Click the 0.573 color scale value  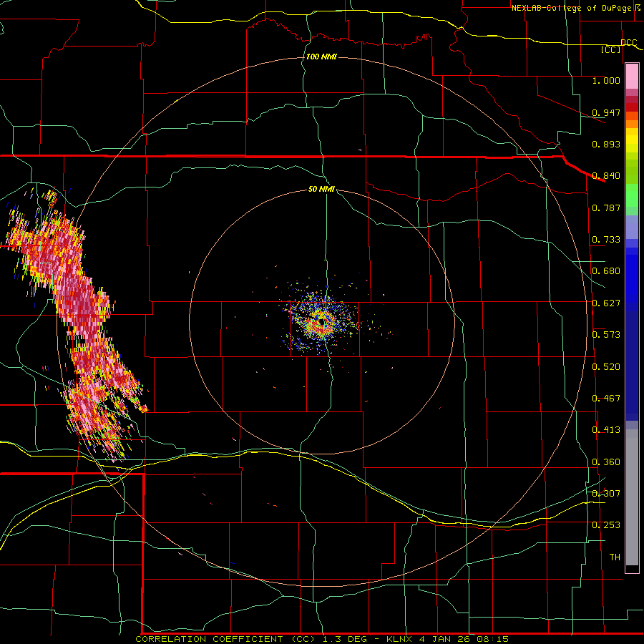click(x=606, y=335)
